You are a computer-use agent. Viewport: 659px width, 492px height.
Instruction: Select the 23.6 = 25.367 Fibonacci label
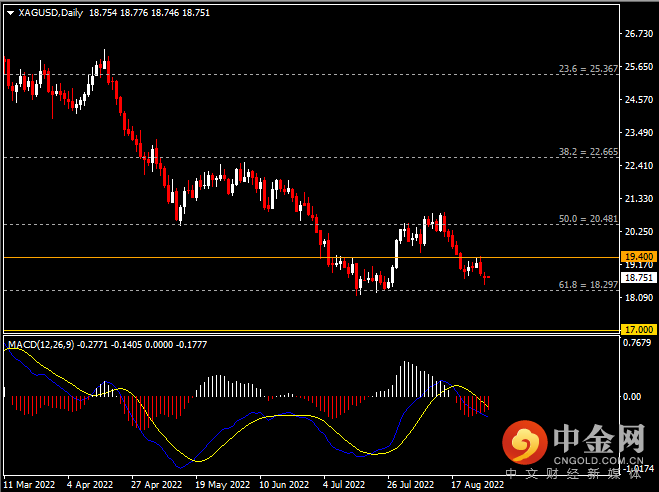click(x=588, y=68)
